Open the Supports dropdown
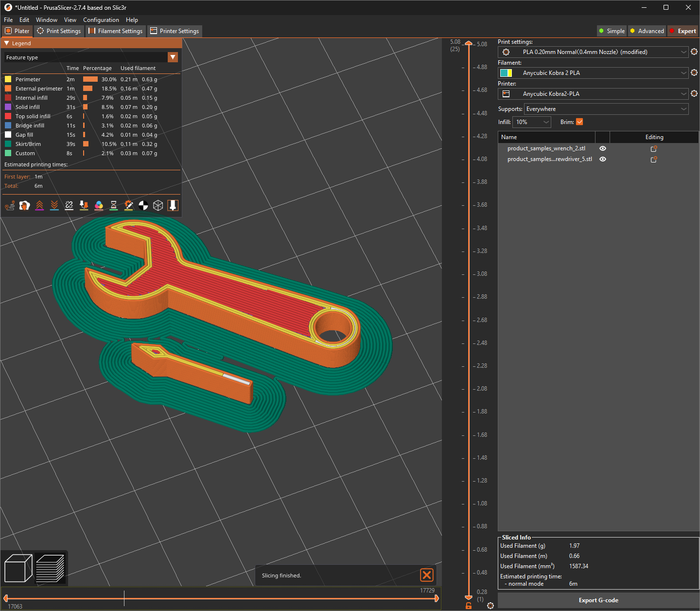Image resolution: width=700 pixels, height=611 pixels. click(x=606, y=109)
